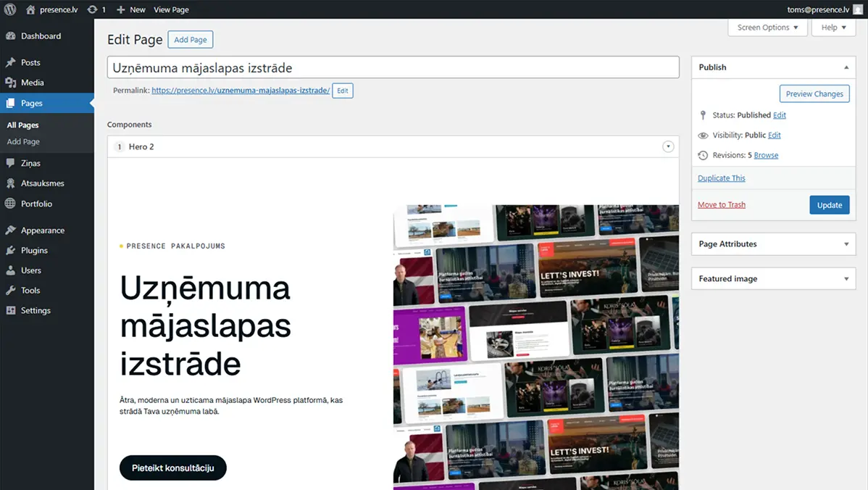Screen dimensions: 868x490
Task: Collapse the Publish panel
Action: coord(846,67)
